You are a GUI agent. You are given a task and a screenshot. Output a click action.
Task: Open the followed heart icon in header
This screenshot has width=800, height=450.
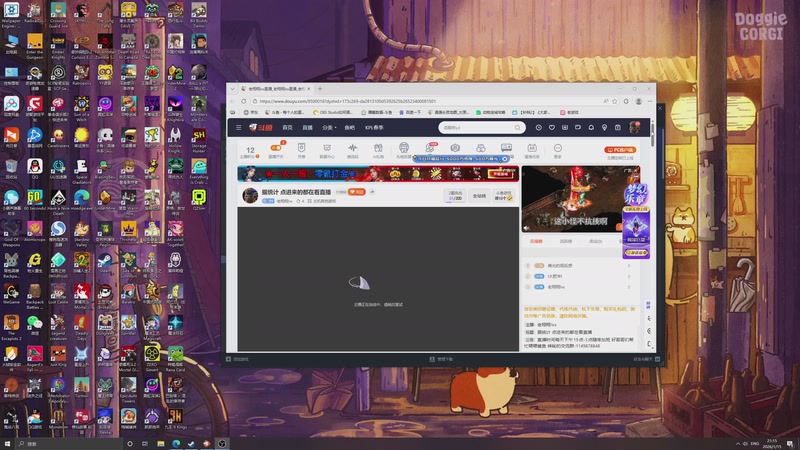[x=552, y=128]
